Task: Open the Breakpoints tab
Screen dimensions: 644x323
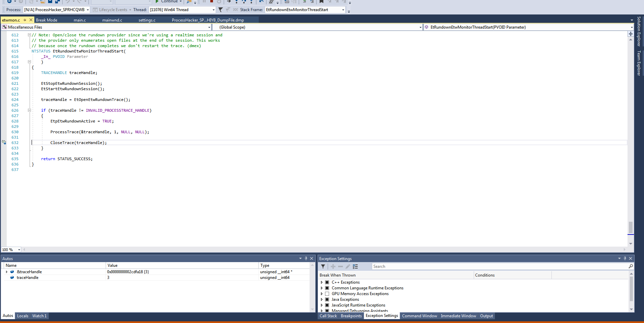Action: 351,316
